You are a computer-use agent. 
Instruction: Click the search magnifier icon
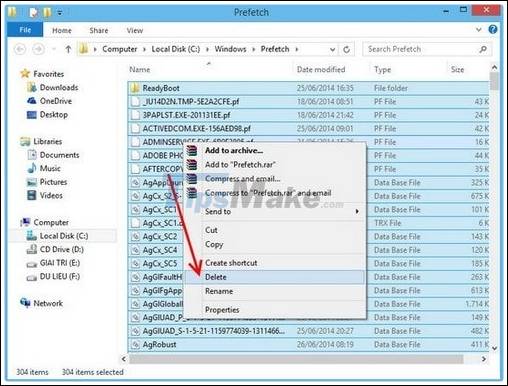tap(483, 49)
